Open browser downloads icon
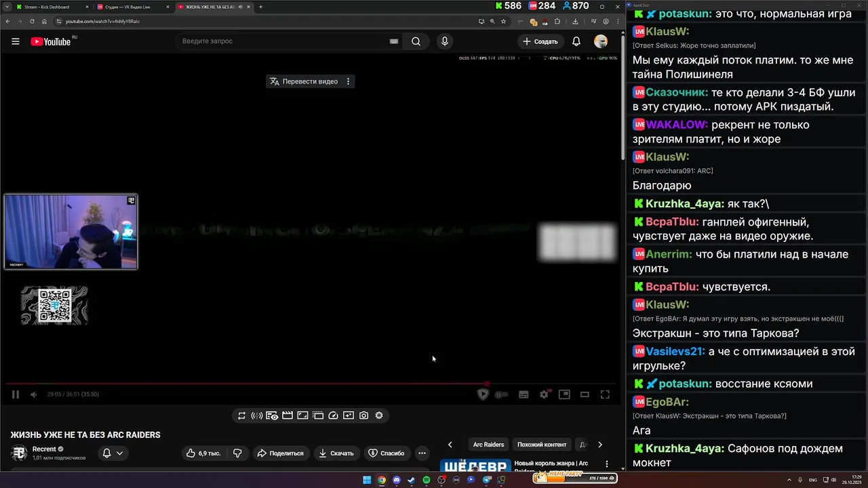The height and width of the screenshot is (488, 868). tap(575, 21)
